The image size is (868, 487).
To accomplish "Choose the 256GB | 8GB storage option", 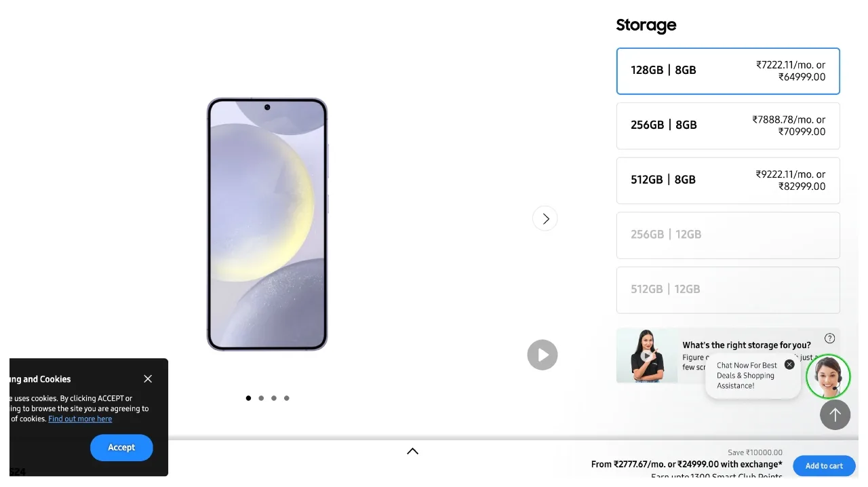I will click(x=728, y=126).
